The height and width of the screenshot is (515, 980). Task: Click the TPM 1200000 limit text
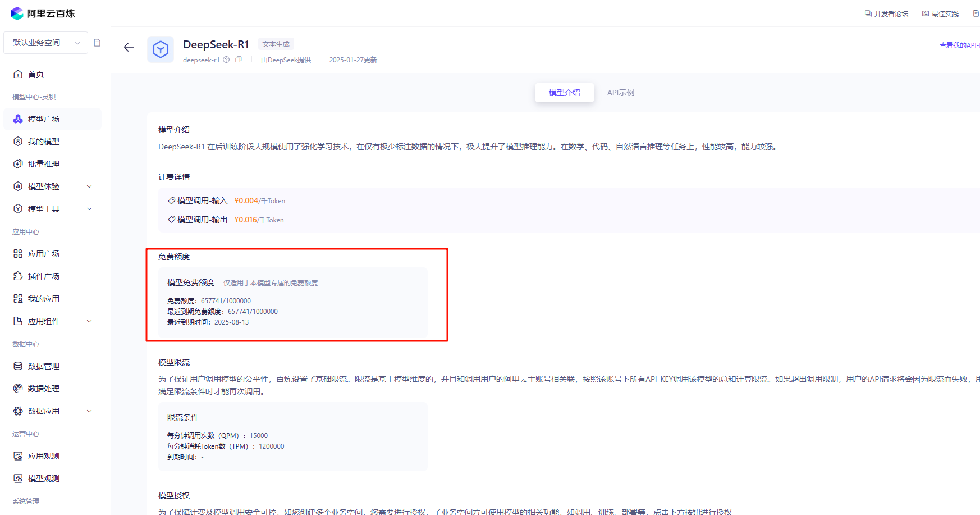point(226,446)
